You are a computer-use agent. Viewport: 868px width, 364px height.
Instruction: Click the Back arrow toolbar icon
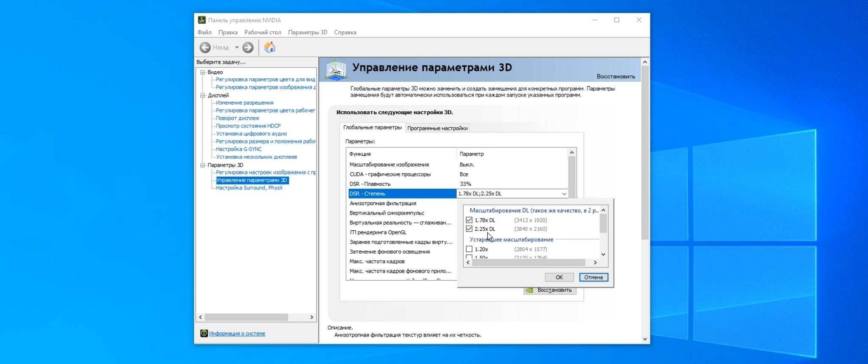(x=205, y=47)
